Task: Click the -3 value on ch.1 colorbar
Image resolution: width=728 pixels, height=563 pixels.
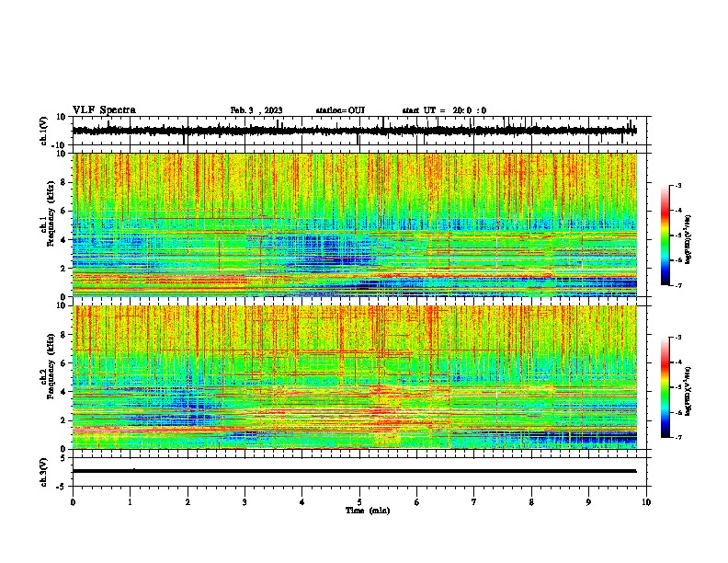Action: pyautogui.click(x=678, y=185)
